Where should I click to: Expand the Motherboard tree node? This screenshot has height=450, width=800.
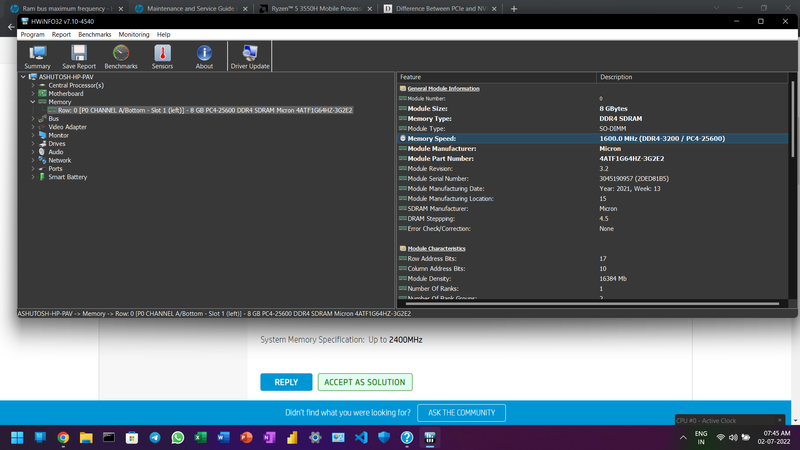33,94
